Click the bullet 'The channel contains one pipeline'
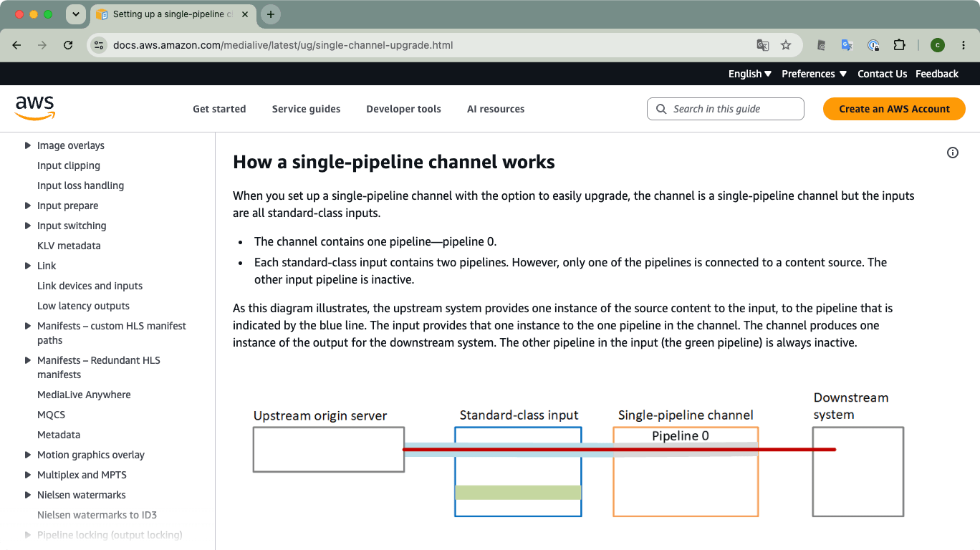This screenshot has height=550, width=980. coord(375,241)
